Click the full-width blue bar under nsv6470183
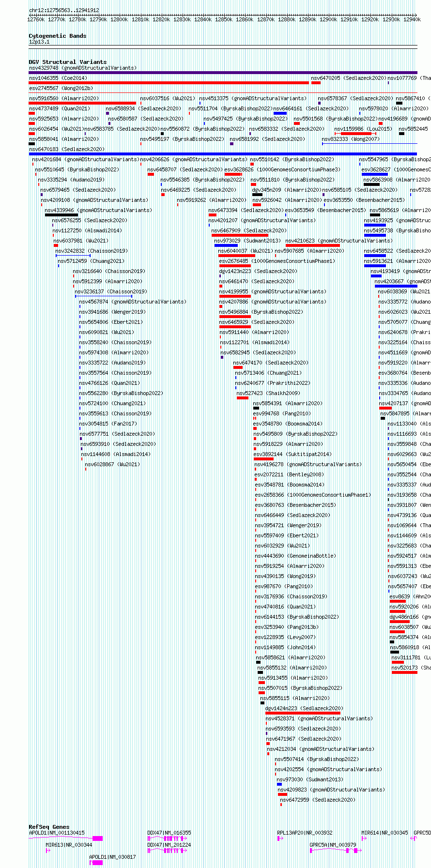The width and height of the screenshot is (431, 868). click(x=223, y=154)
